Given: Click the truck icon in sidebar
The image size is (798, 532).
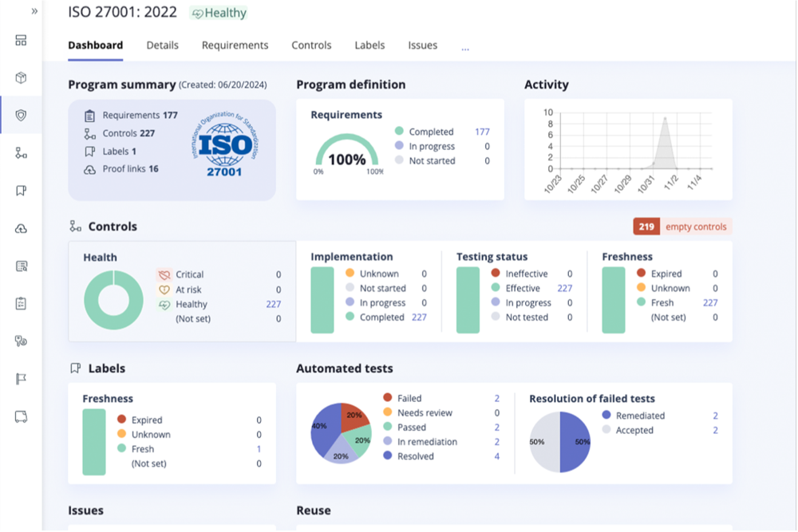Looking at the screenshot, I should (x=22, y=416).
